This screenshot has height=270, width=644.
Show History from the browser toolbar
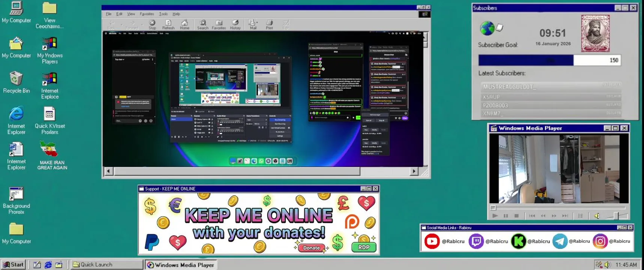[x=235, y=25]
